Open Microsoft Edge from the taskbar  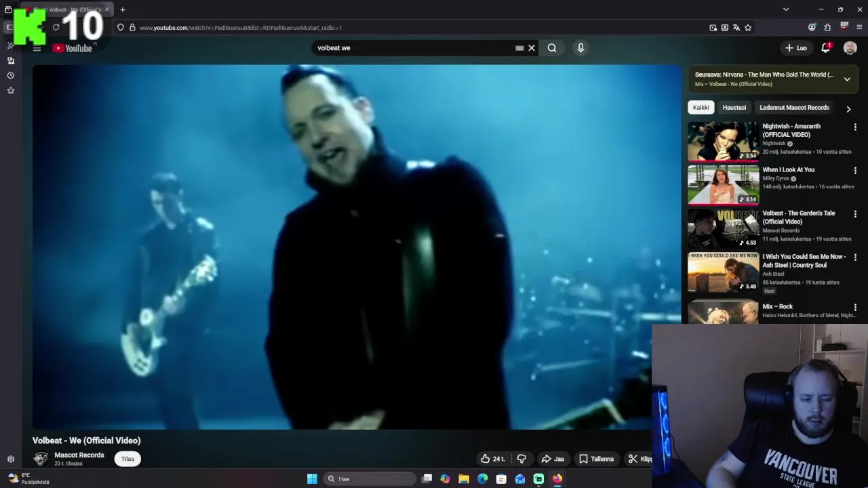(482, 479)
